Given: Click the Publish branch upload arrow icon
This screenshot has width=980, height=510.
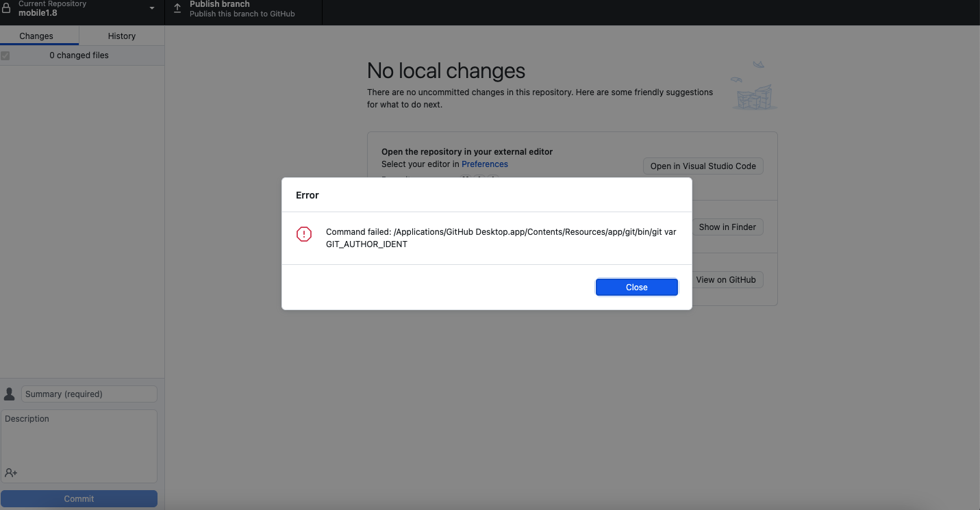Looking at the screenshot, I should coord(177,9).
